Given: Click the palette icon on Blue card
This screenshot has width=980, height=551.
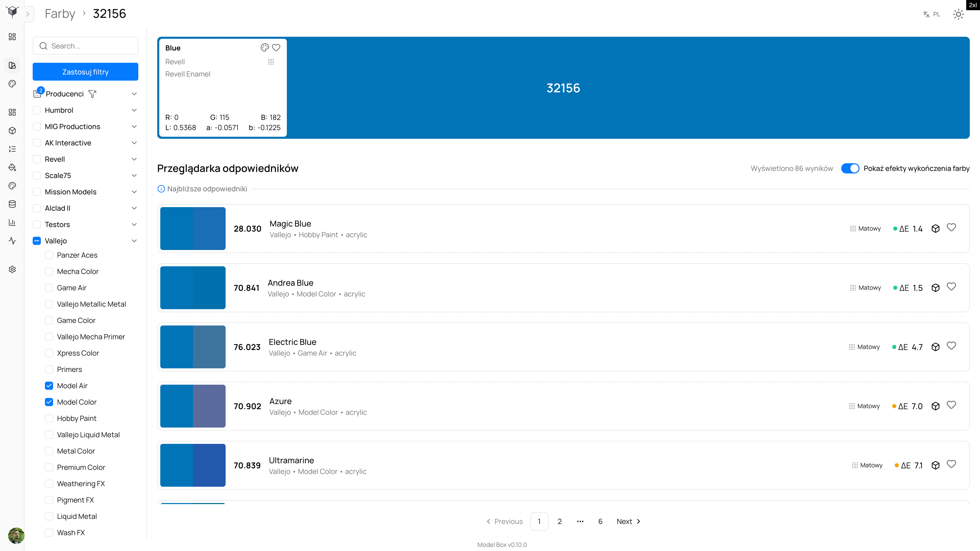Looking at the screenshot, I should pyautogui.click(x=265, y=47).
